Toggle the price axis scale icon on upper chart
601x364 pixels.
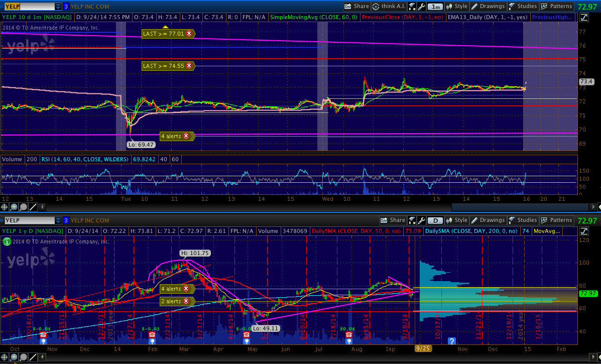click(584, 18)
